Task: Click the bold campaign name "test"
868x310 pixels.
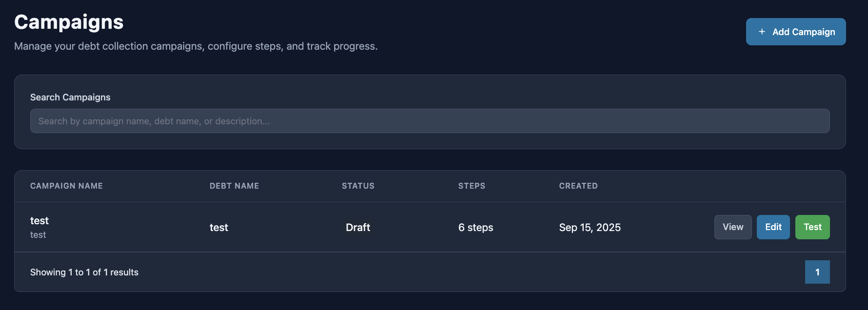Action: click(x=39, y=221)
